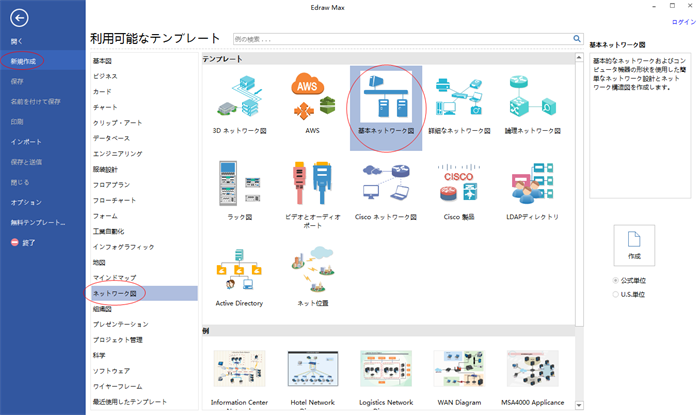Open the Information Center example thumbnail

(239, 369)
